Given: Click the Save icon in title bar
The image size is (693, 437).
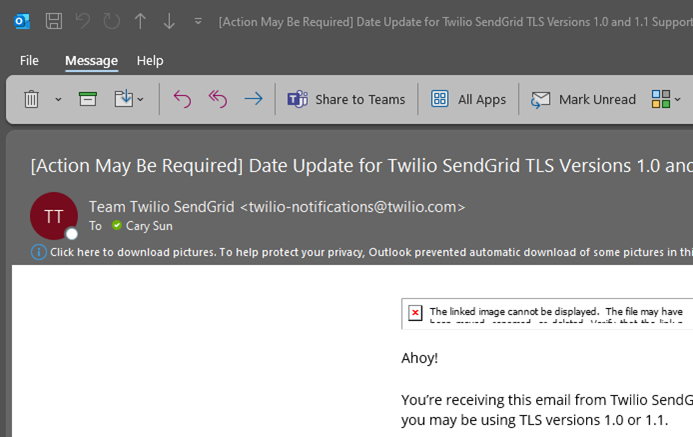Looking at the screenshot, I should (x=54, y=21).
